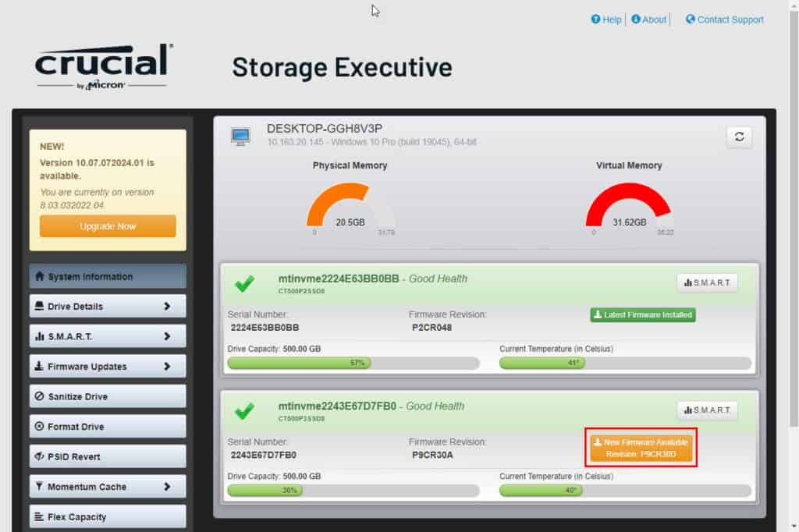Expand the Firmware Updates sidebar chevron
The image size is (799, 532).
[x=167, y=367]
